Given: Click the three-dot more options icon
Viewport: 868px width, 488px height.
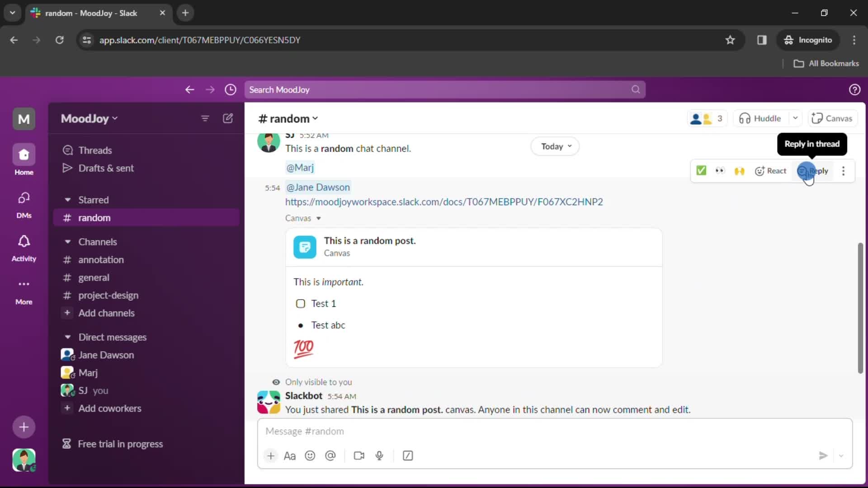Looking at the screenshot, I should (x=843, y=171).
